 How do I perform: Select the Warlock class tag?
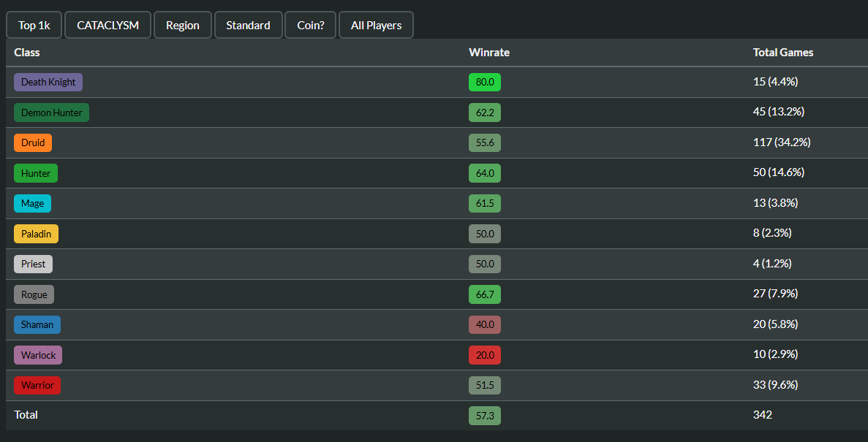pyautogui.click(x=37, y=355)
